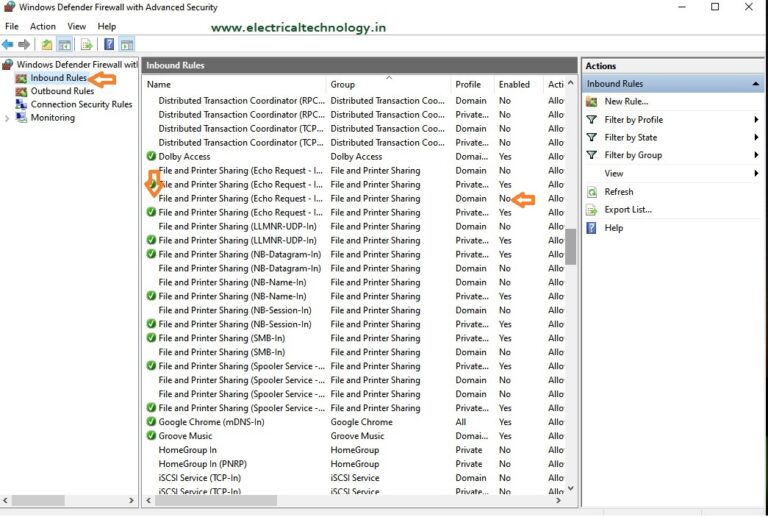Select File and Printer Sharing (LLMNR-UDP-In) Private rule
Image resolution: width=768 pixels, height=517 pixels.
coord(355,240)
